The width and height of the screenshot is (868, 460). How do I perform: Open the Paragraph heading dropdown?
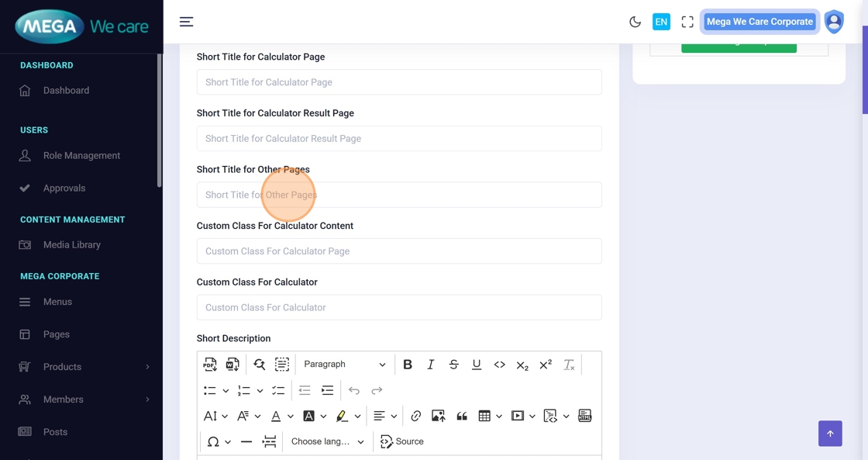344,365
